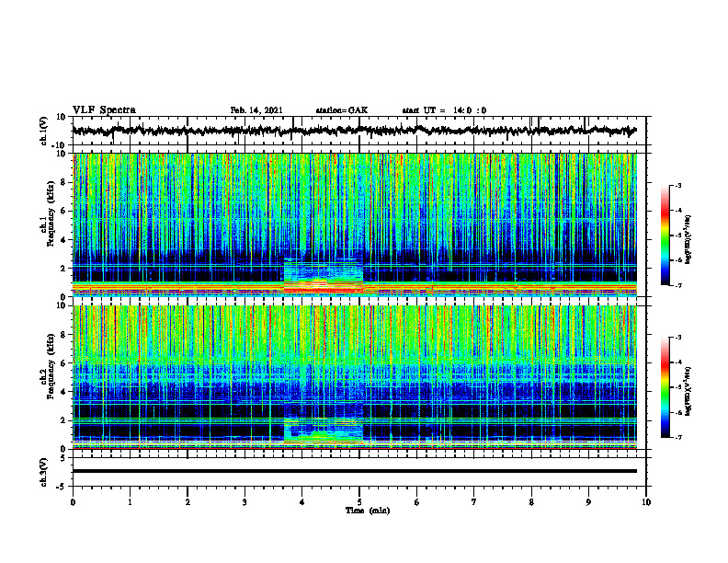Click the thick black ch.3 trace line

tap(354, 471)
